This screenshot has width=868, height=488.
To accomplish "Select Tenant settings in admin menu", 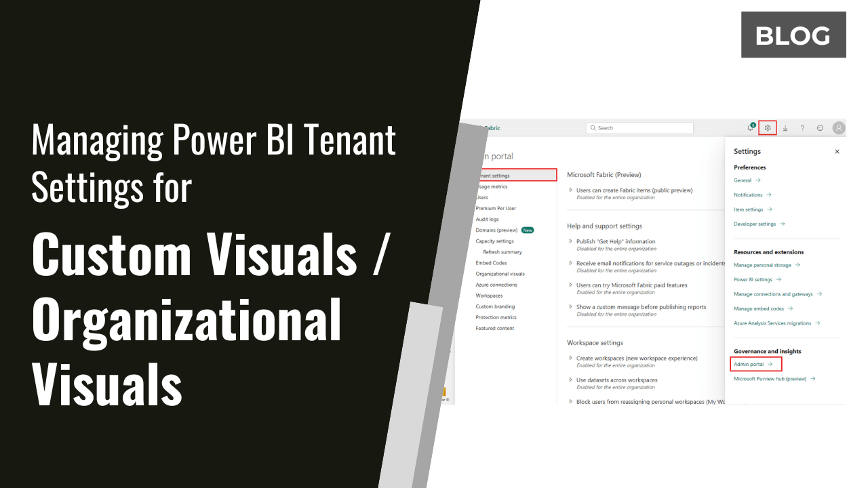I will pyautogui.click(x=515, y=176).
